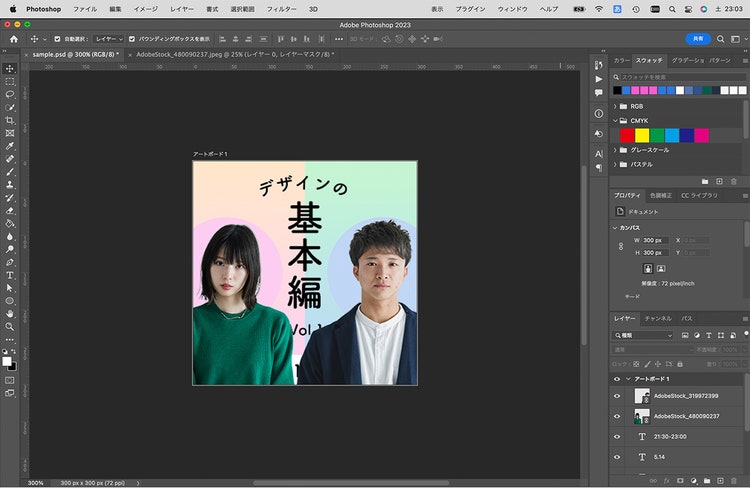Open the Move tool preset dropdown arrow
The image size is (750, 488).
pos(45,39)
